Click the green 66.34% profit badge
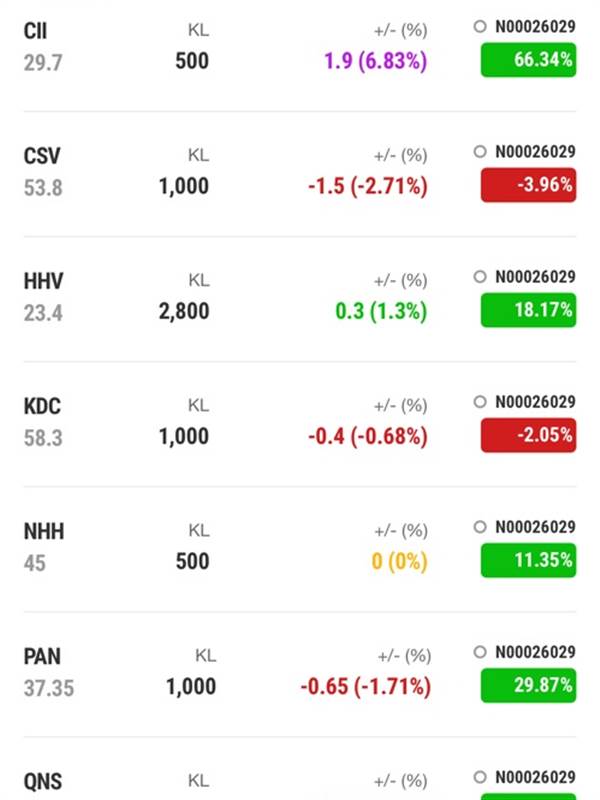 pyautogui.click(x=528, y=60)
